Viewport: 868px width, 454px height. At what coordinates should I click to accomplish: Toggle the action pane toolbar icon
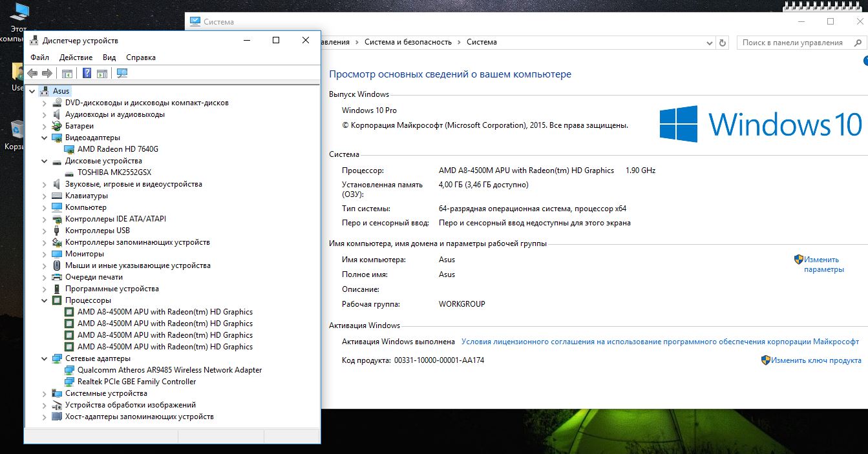[x=101, y=73]
